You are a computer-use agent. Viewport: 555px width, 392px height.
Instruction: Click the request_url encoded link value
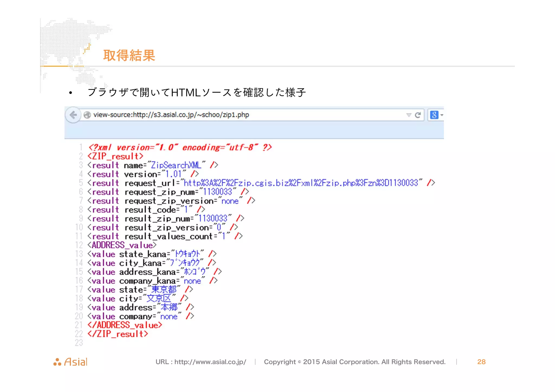301,183
